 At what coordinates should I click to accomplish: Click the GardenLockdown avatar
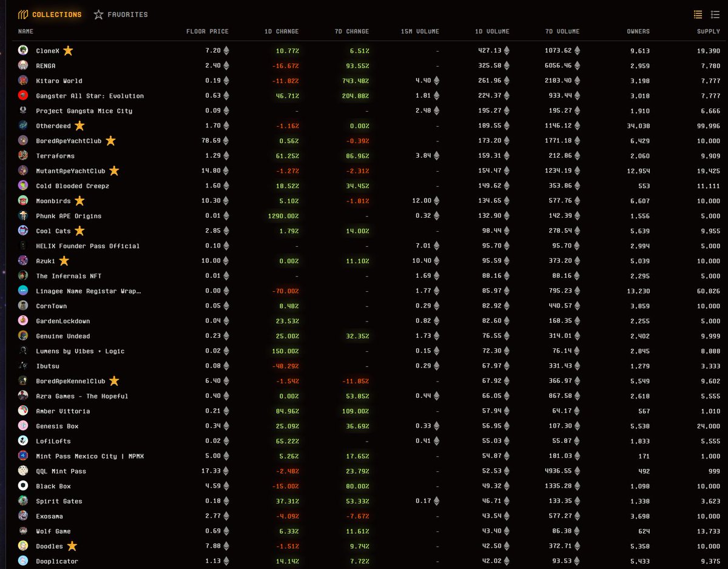coord(23,321)
